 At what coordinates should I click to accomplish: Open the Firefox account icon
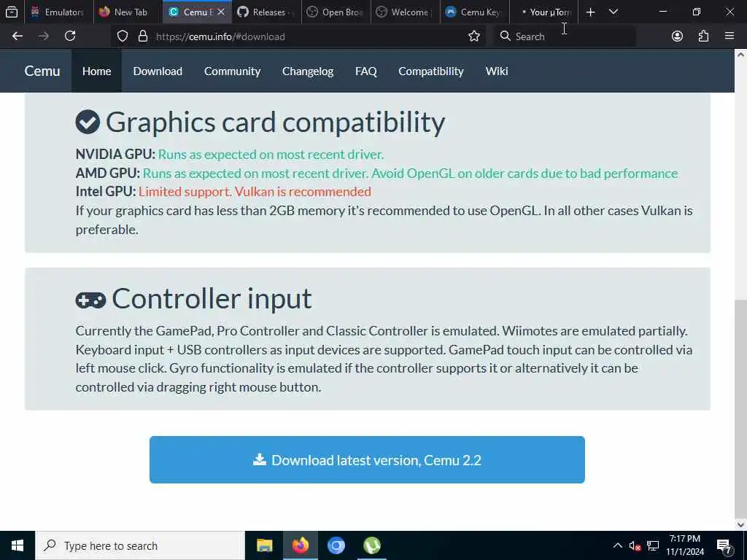coord(677,36)
